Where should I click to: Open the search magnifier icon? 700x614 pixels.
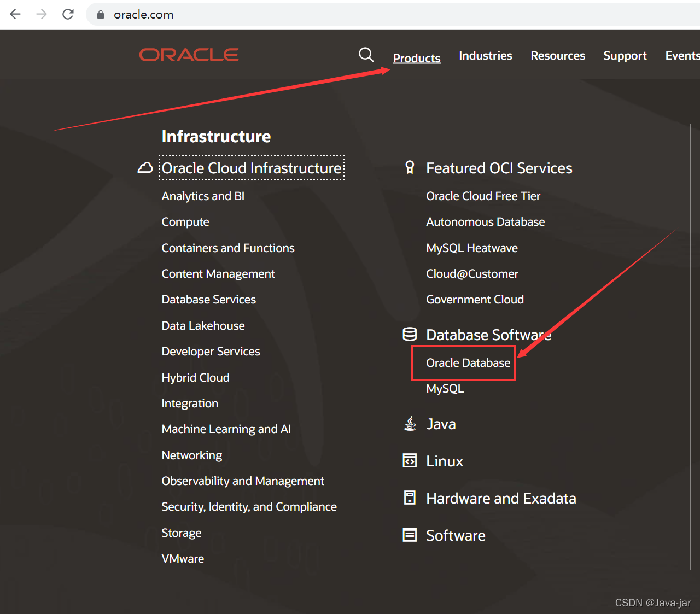pyautogui.click(x=366, y=55)
